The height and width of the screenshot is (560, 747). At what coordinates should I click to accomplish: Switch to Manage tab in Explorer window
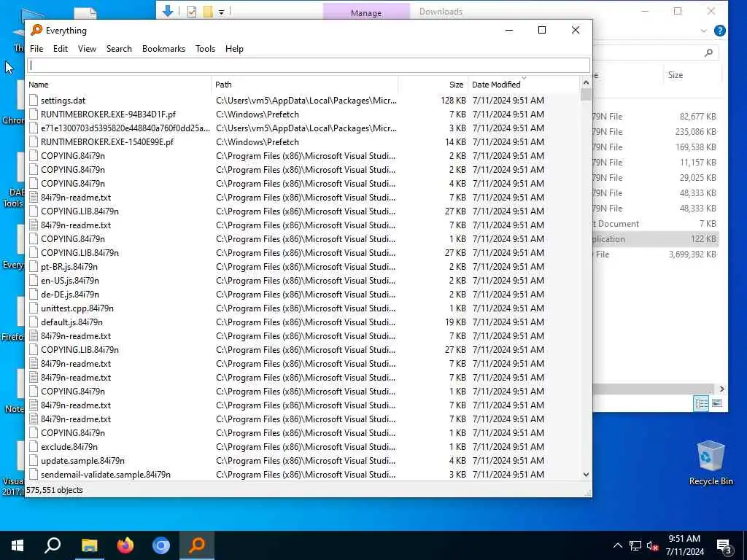(x=366, y=13)
